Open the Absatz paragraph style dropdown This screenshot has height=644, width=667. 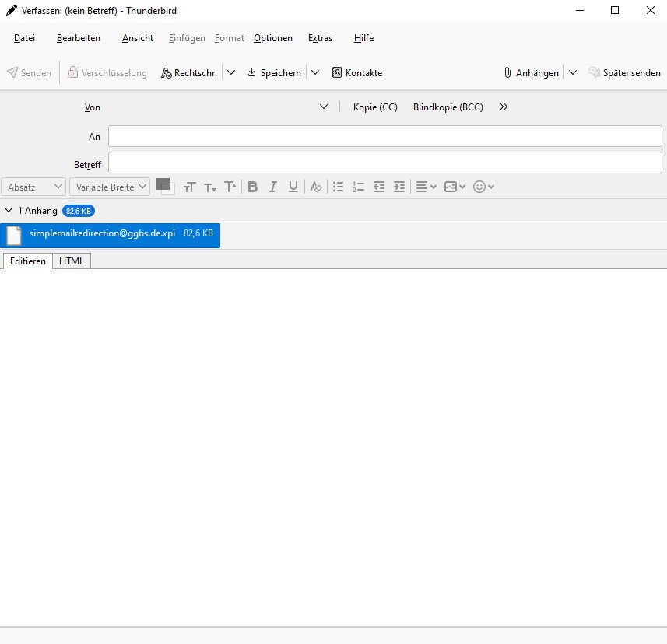(35, 187)
